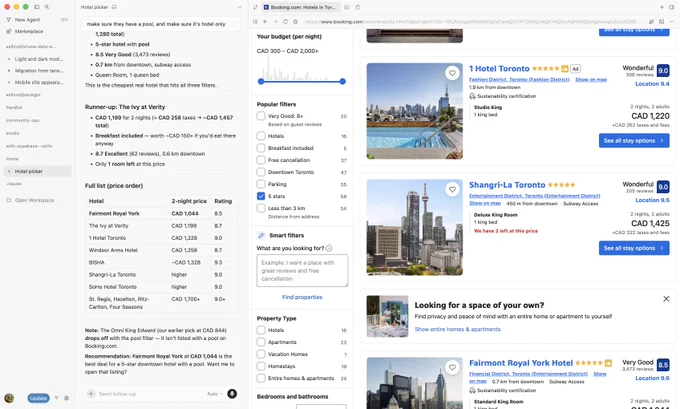Viewport: 680px width, 409px height.
Task: Go back in the embedded browser
Action: coord(265,21)
